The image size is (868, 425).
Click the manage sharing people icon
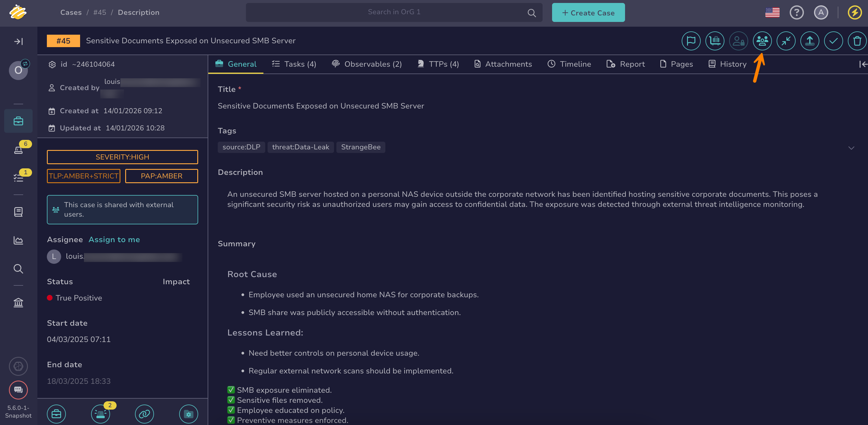point(762,41)
